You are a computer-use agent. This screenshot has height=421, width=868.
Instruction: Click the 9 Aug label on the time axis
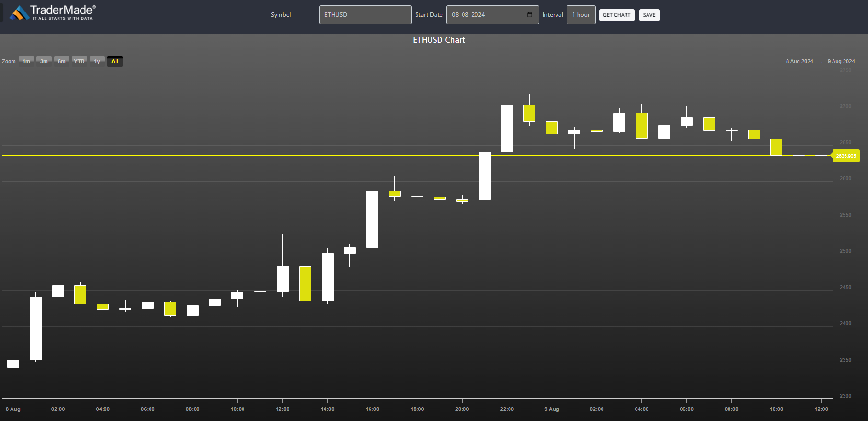[552, 409]
